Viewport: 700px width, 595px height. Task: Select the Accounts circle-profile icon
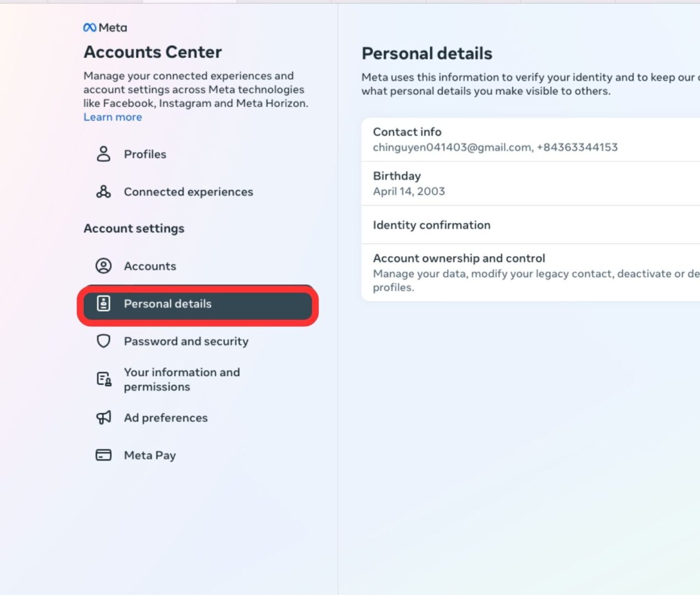coord(103,266)
